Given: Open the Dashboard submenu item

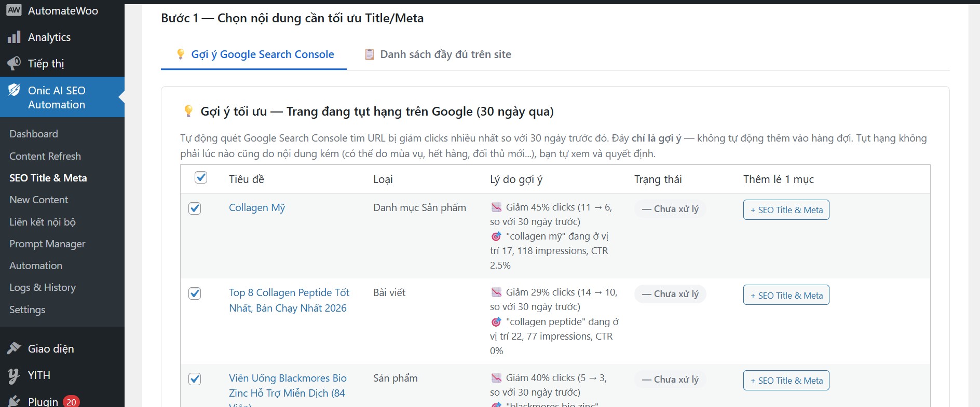Looking at the screenshot, I should tap(34, 134).
